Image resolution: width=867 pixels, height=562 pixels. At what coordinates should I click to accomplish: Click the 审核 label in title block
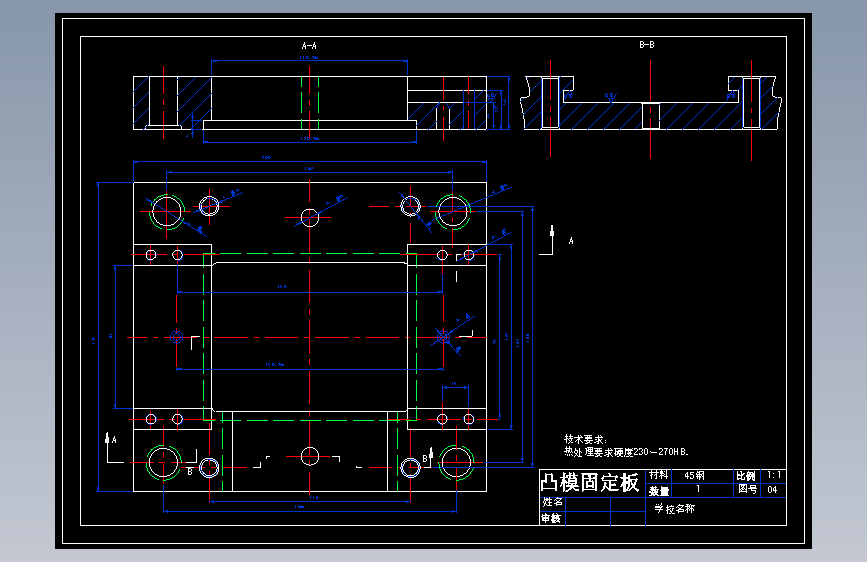pyautogui.click(x=551, y=518)
